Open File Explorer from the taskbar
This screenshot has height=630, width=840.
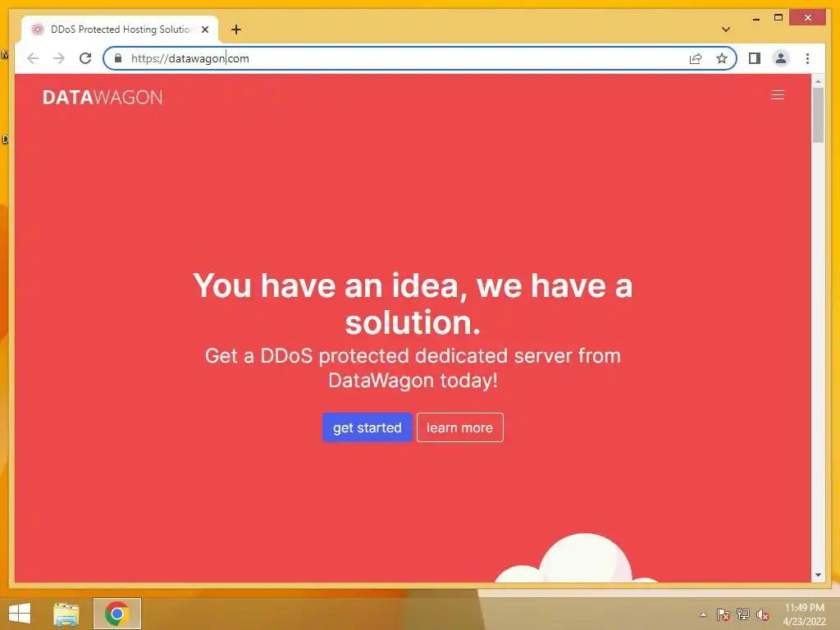coord(66,614)
